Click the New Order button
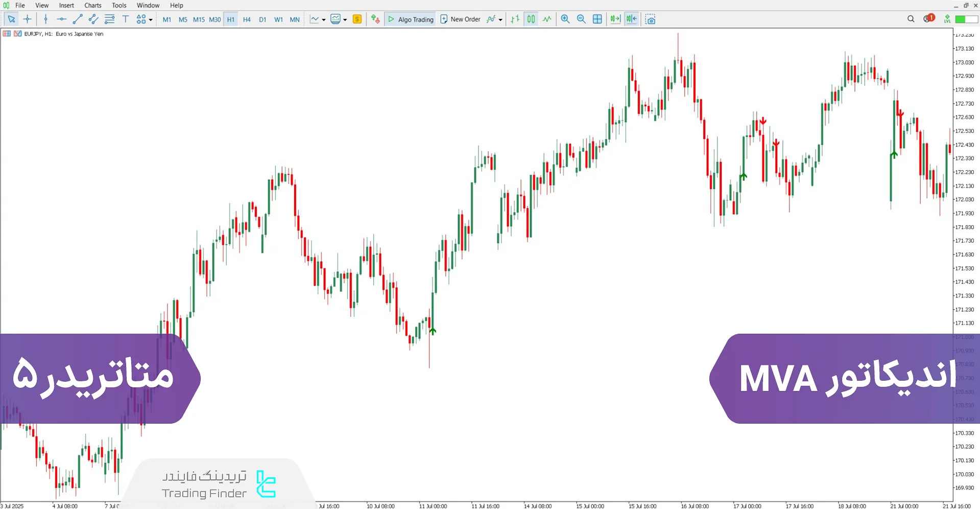 [460, 19]
